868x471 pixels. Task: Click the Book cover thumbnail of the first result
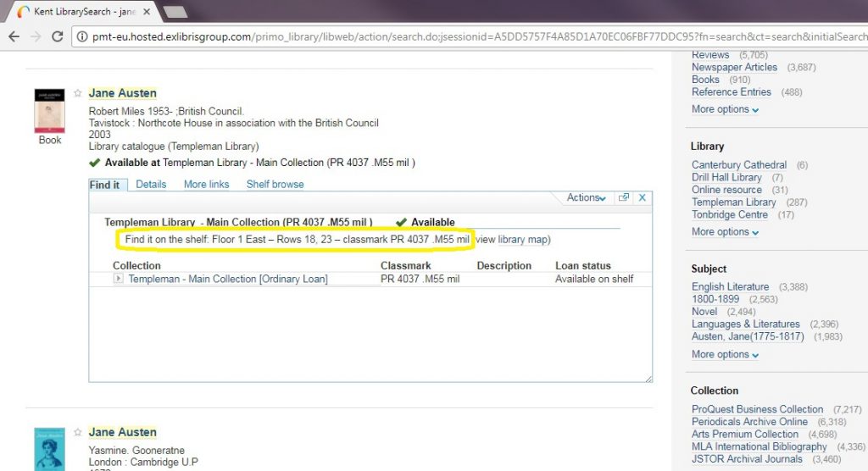[49, 111]
